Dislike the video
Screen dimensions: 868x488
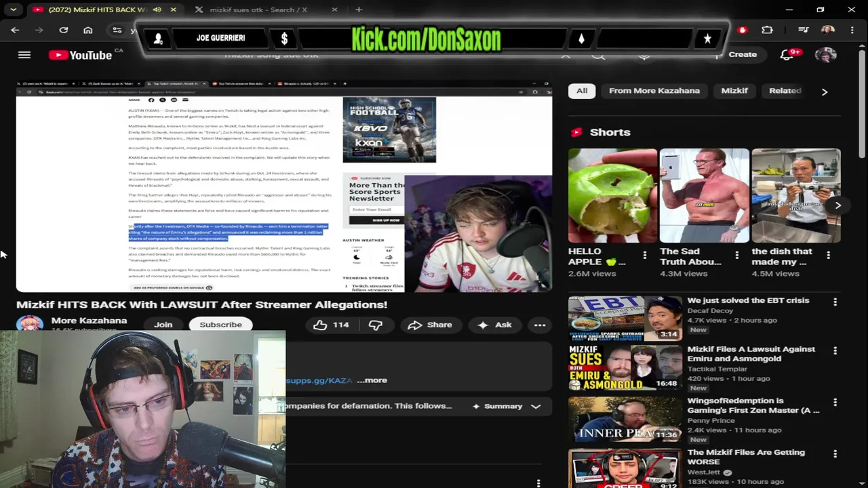tap(375, 325)
